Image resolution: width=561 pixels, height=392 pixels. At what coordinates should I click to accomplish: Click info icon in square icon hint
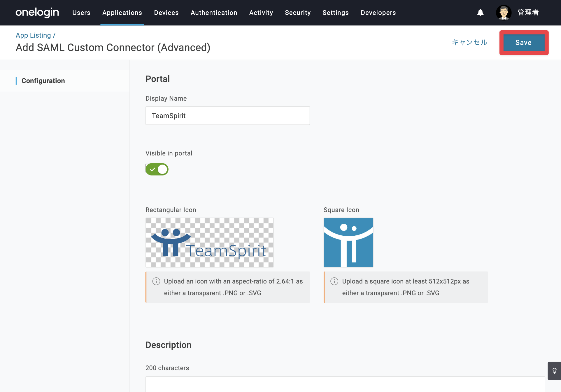tap(334, 281)
